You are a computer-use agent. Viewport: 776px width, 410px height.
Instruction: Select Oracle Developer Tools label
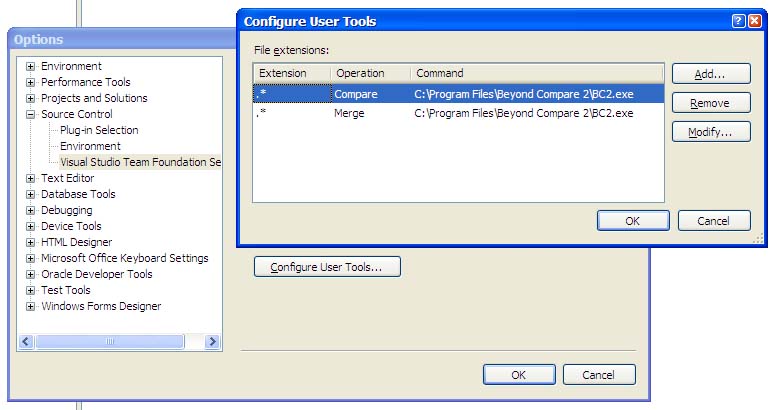tap(97, 274)
